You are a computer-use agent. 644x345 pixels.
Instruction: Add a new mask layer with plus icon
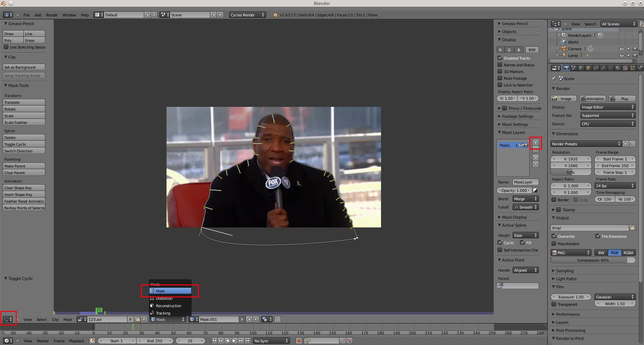536,142
